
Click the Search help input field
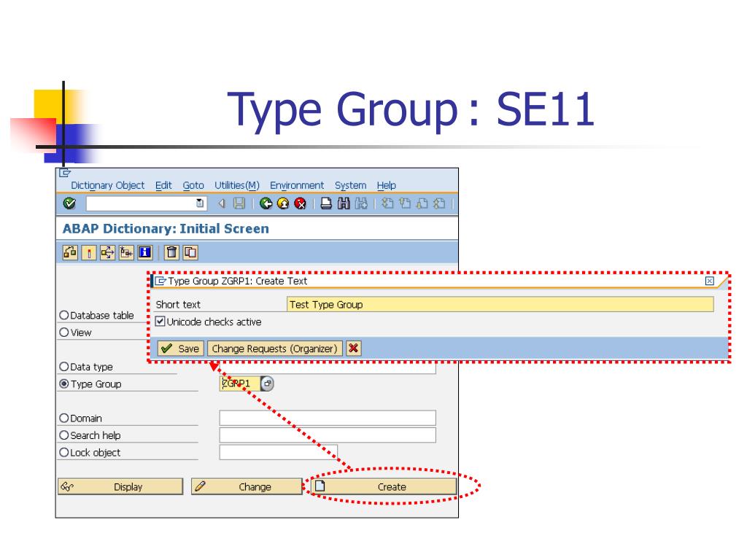[328, 435]
